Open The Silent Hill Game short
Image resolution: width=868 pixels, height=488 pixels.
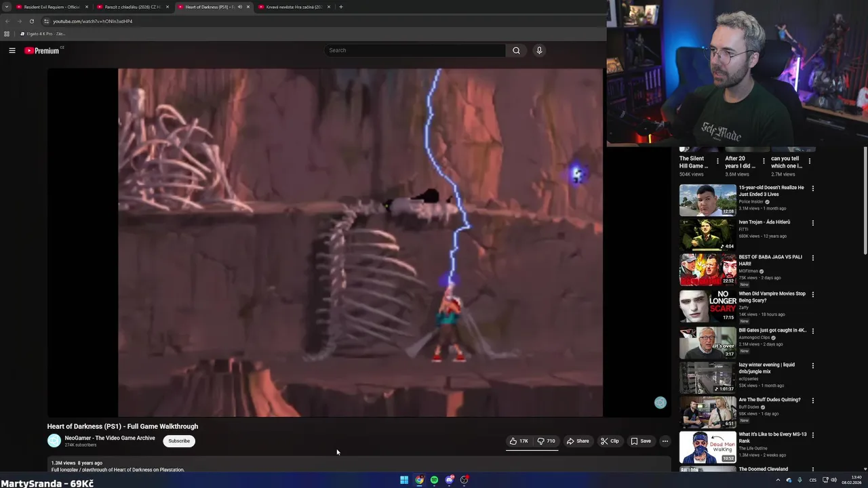point(694,162)
